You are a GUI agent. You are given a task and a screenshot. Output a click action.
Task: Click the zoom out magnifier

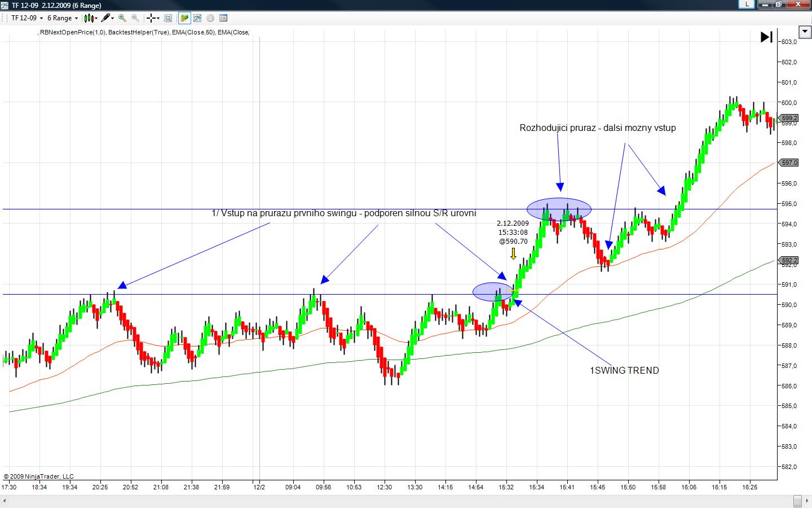click(135, 18)
